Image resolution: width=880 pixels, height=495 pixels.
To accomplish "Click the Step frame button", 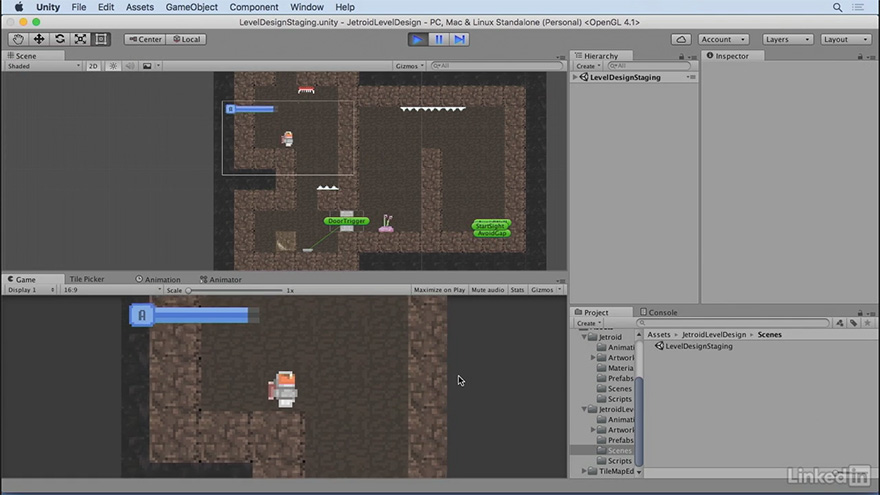I will 460,39.
